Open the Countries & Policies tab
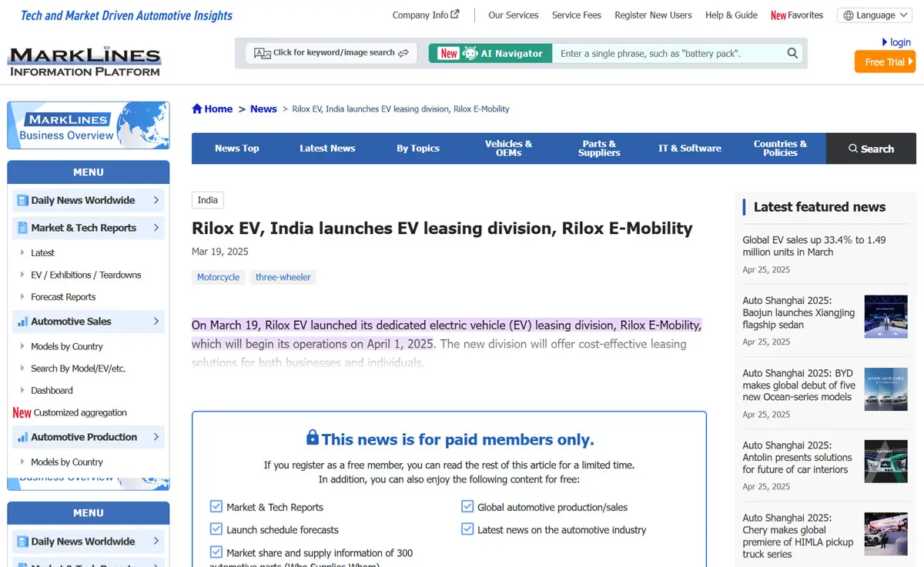The image size is (924, 567). (781, 148)
